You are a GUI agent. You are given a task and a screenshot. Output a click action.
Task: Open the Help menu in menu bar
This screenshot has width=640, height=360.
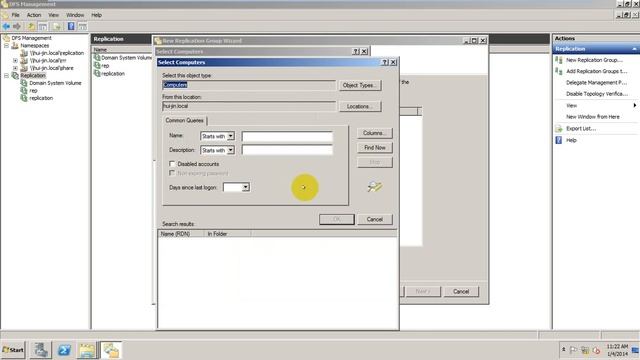tap(96, 15)
